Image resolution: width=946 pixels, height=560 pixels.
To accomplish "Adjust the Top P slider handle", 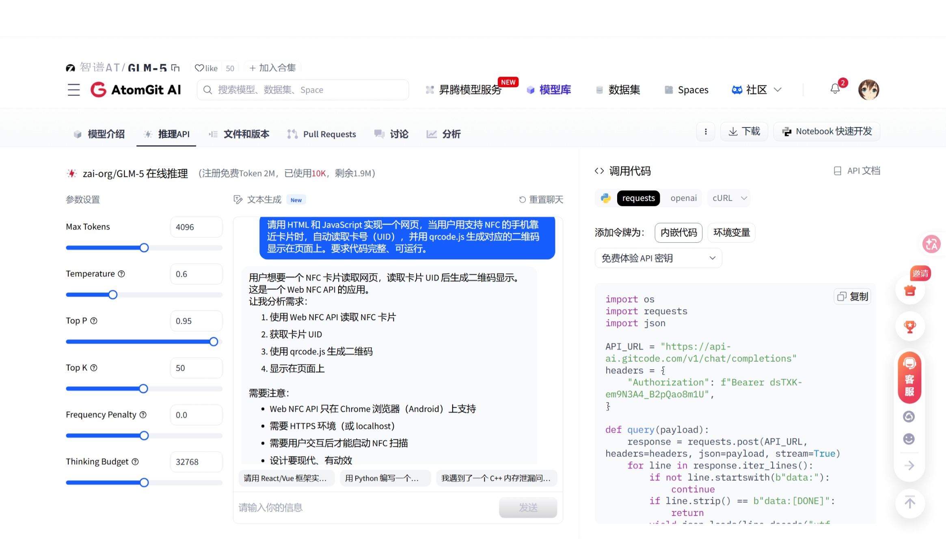I will (x=214, y=342).
